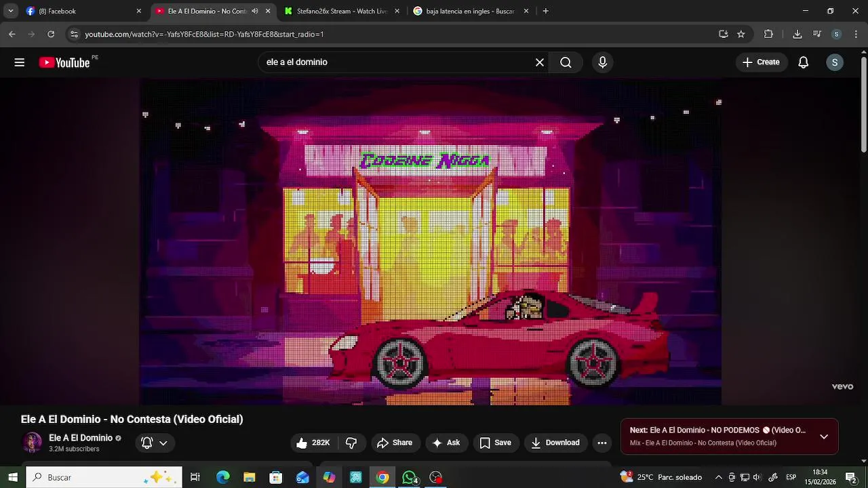Image resolution: width=868 pixels, height=488 pixels.
Task: Click the Windows taskbar Buscar search box
Action: [104, 477]
